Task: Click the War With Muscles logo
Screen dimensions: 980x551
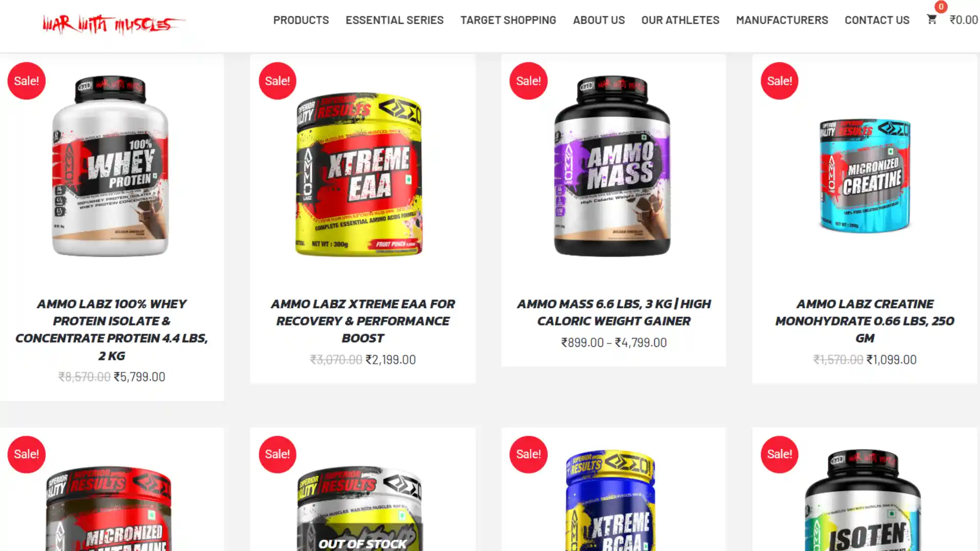Action: click(x=113, y=24)
